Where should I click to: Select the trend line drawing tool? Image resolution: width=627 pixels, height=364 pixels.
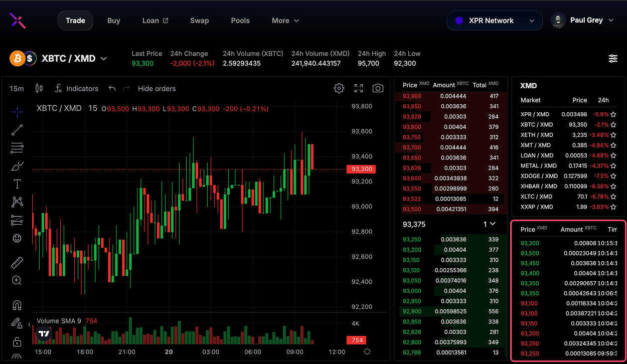tap(17, 130)
